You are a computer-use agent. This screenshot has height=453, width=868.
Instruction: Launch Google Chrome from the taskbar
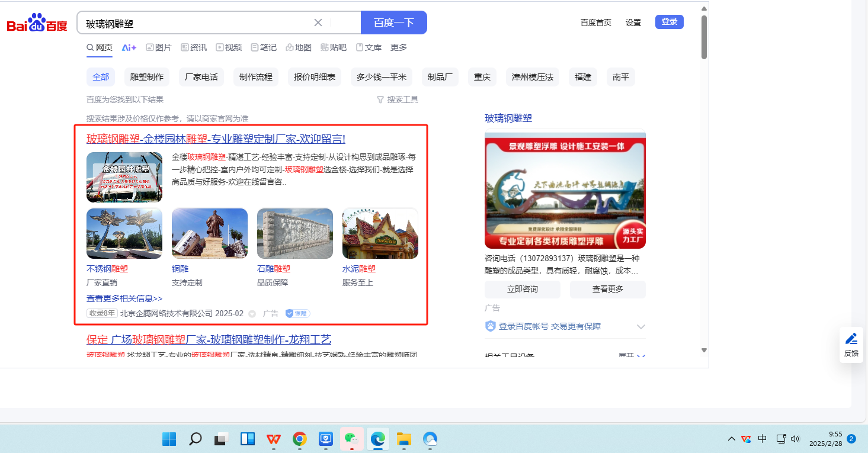point(300,439)
